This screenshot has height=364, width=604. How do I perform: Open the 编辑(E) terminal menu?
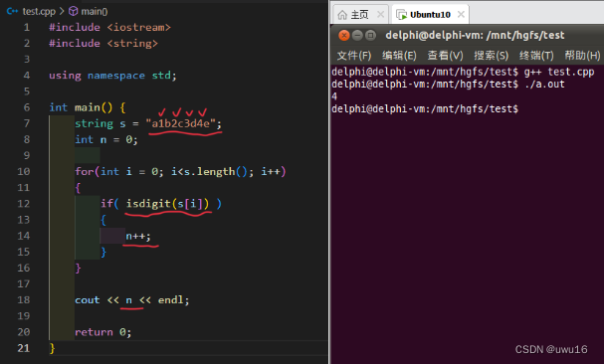pyautogui.click(x=399, y=56)
